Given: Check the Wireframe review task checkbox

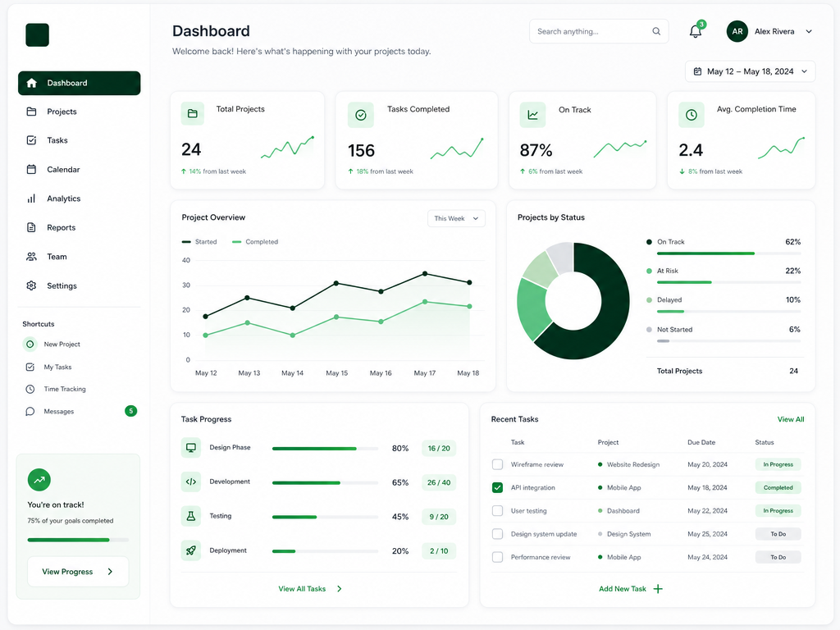Looking at the screenshot, I should point(497,464).
